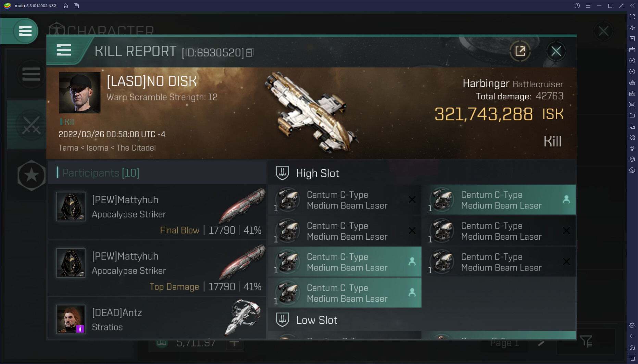The width and height of the screenshot is (638, 364).
Task: Click the High Slot section header
Action: pyautogui.click(x=317, y=173)
